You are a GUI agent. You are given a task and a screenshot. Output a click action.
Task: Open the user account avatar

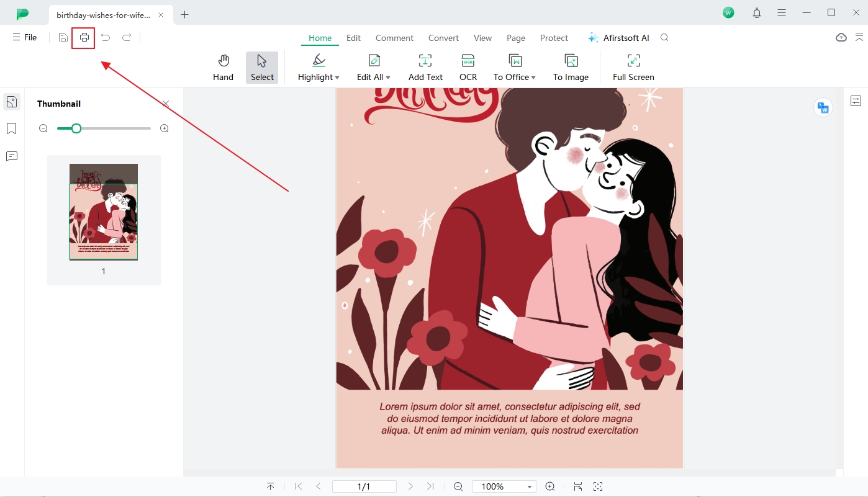tap(728, 13)
